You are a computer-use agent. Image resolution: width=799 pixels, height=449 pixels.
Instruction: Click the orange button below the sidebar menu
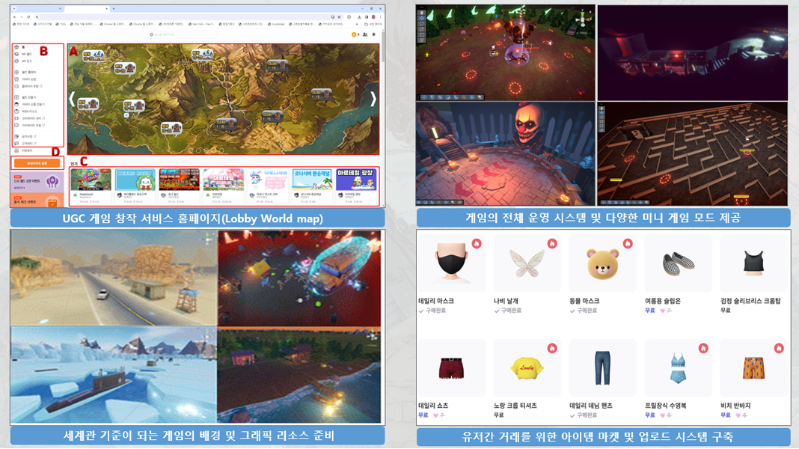pyautogui.click(x=37, y=162)
